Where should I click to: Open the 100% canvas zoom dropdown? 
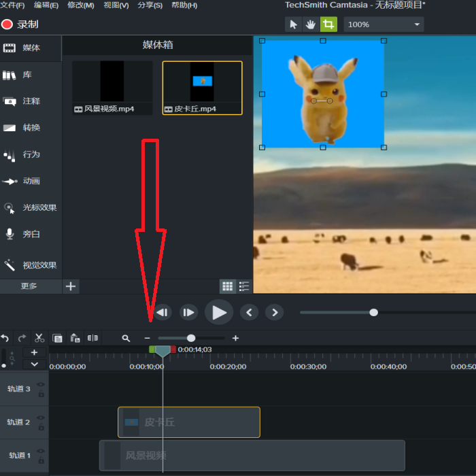[384, 24]
